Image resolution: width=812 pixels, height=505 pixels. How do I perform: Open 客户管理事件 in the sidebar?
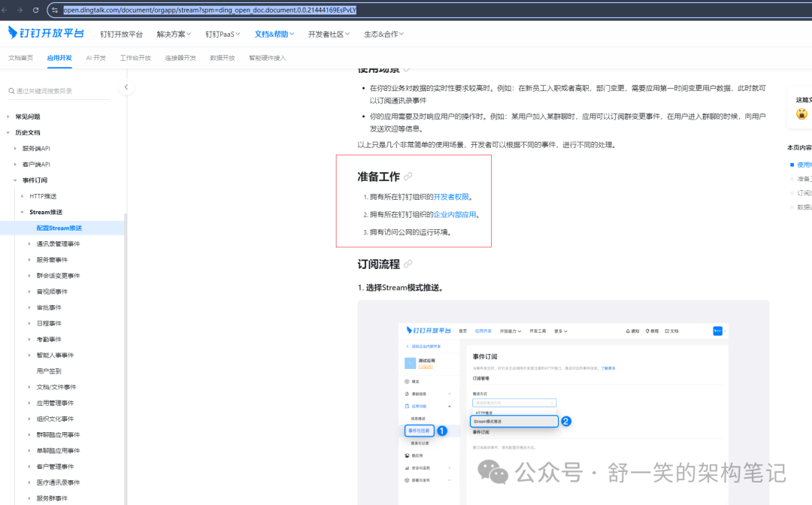55,467
